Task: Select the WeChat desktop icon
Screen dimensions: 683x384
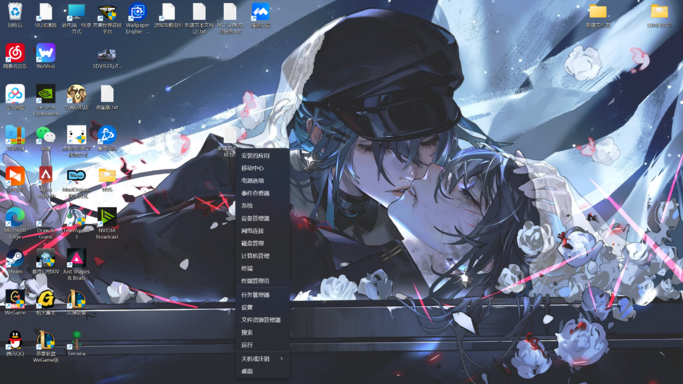Action: 46,138
